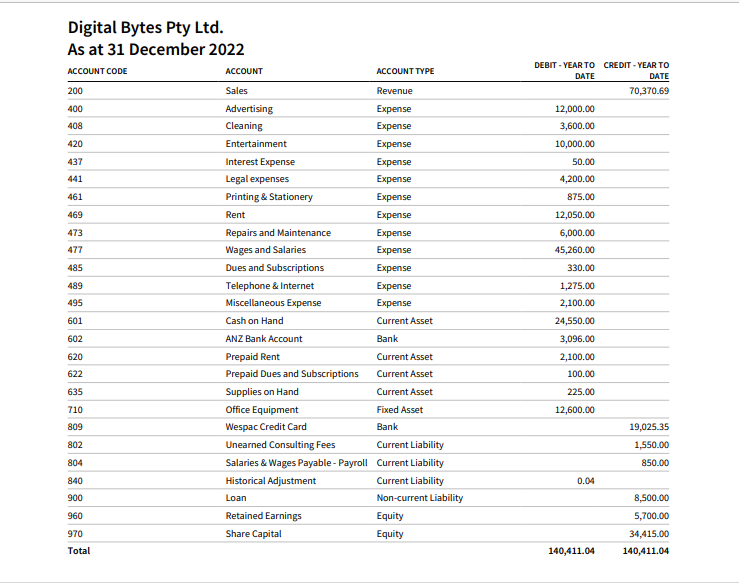Select Telephone & Internet account
The height and width of the screenshot is (583, 739).
pos(270,286)
